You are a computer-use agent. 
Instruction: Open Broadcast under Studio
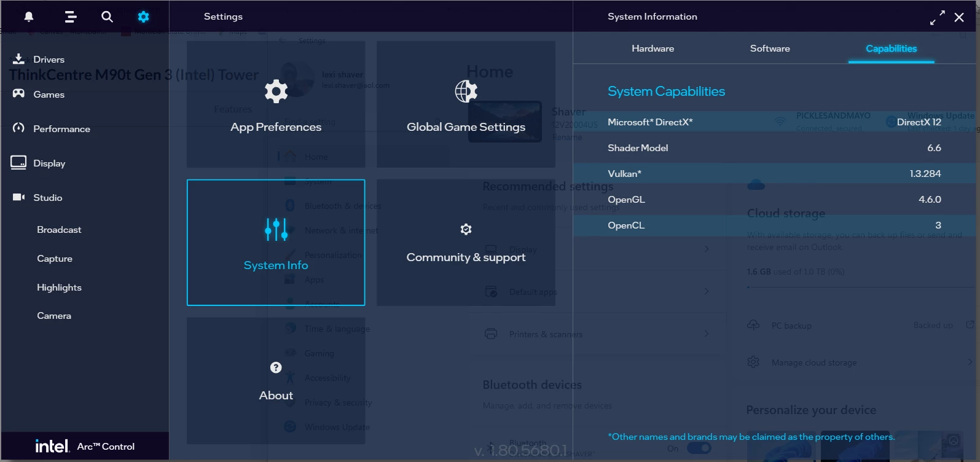[x=59, y=230]
